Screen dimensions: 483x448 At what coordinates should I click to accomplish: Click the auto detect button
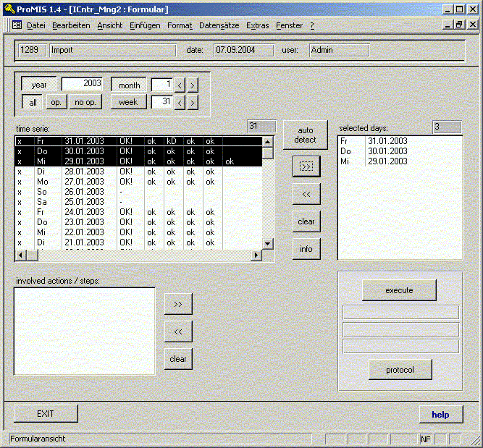306,135
